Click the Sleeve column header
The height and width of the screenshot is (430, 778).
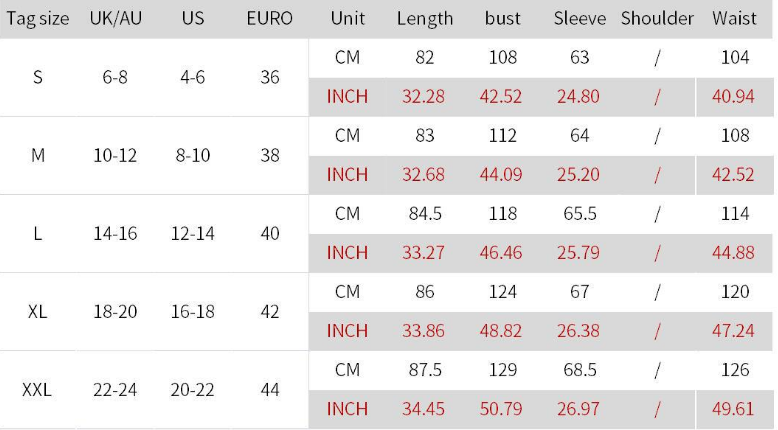(x=580, y=19)
